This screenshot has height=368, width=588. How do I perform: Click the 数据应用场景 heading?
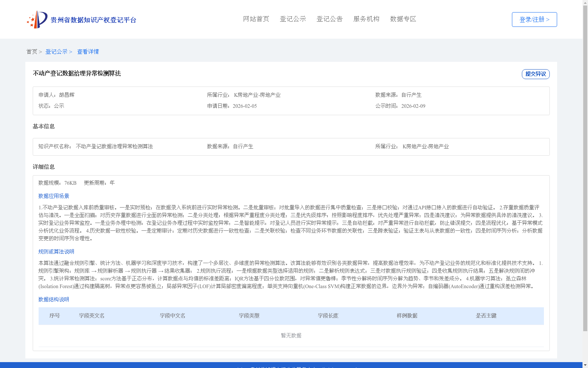[x=54, y=196]
